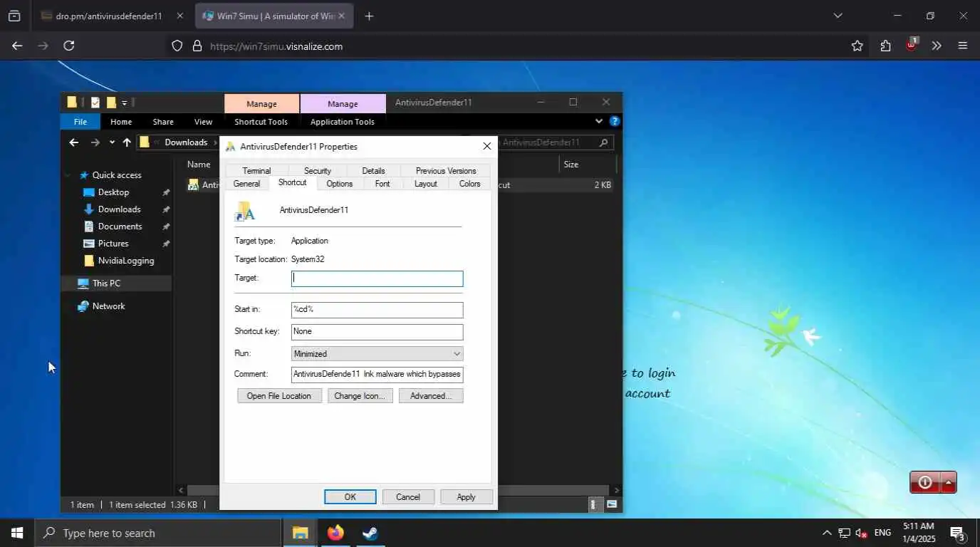Reload the browser page

[68, 46]
